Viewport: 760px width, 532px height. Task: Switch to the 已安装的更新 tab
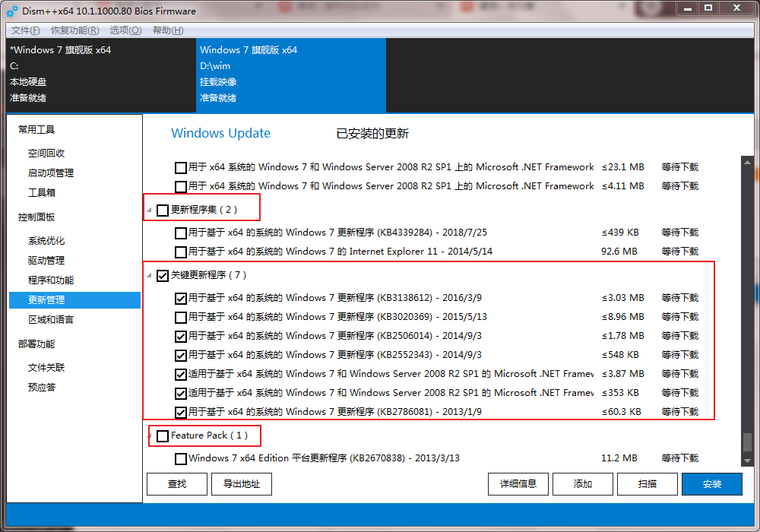372,134
